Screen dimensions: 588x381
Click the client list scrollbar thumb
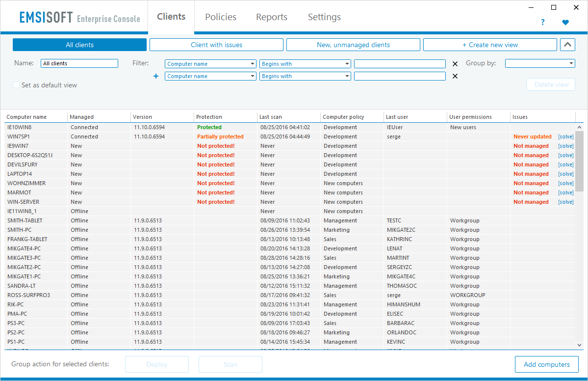(x=579, y=162)
